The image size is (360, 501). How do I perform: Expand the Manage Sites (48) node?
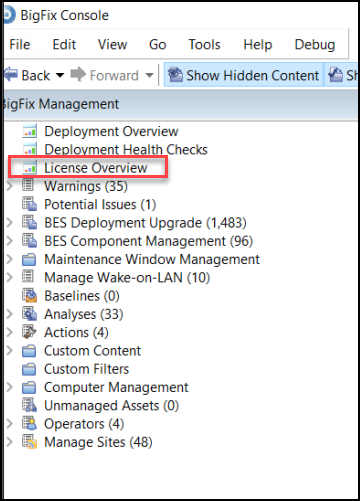[x=10, y=442]
